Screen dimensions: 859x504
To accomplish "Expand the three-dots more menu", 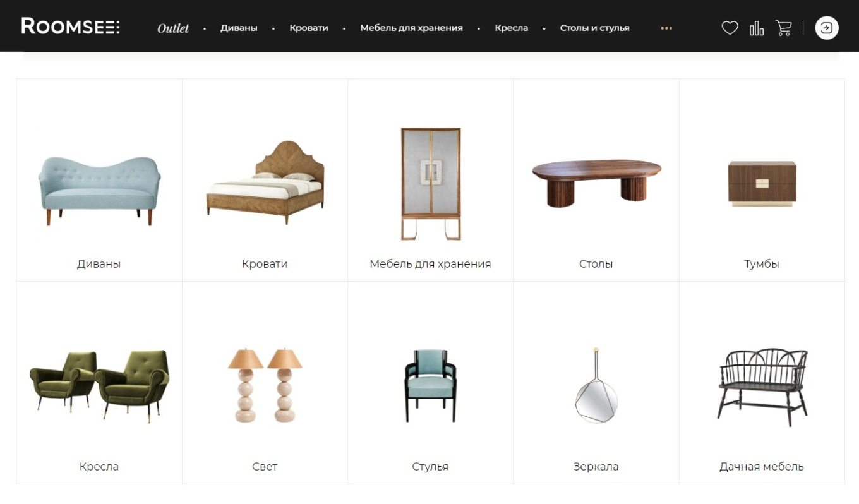I will [666, 28].
